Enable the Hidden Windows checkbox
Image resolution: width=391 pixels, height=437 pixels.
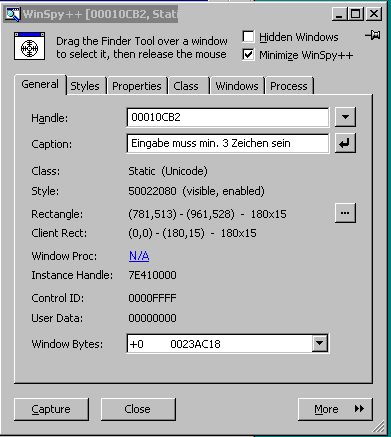point(248,37)
